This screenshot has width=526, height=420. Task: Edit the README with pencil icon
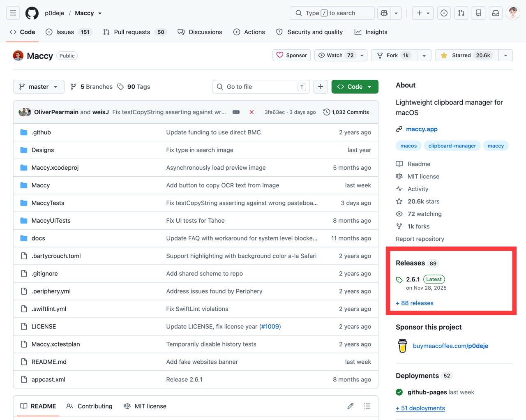coord(351,406)
